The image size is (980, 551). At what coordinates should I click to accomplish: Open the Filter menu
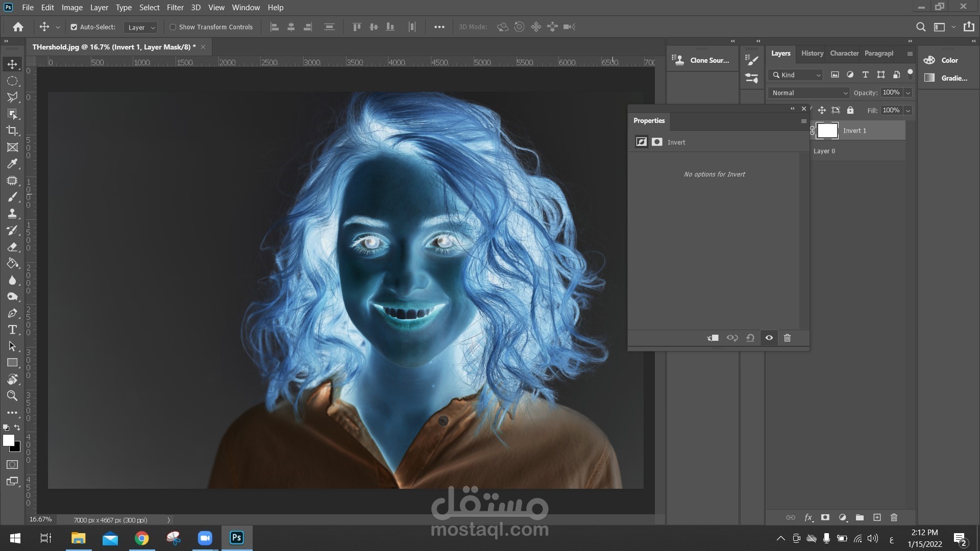[175, 8]
